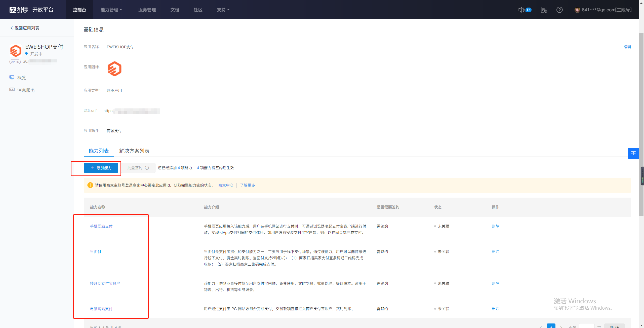
Task: Switch to the 能力列表 tab
Action: tap(99, 151)
